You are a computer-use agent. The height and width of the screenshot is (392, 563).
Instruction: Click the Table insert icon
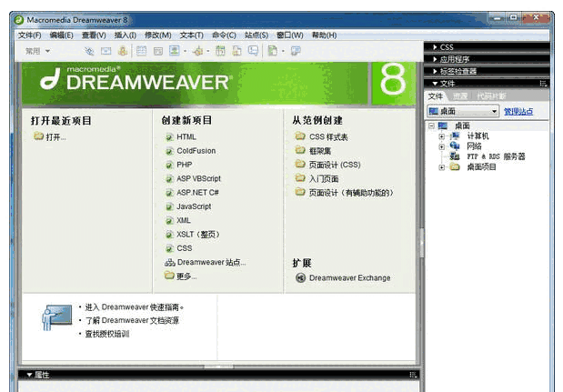pyautogui.click(x=142, y=51)
